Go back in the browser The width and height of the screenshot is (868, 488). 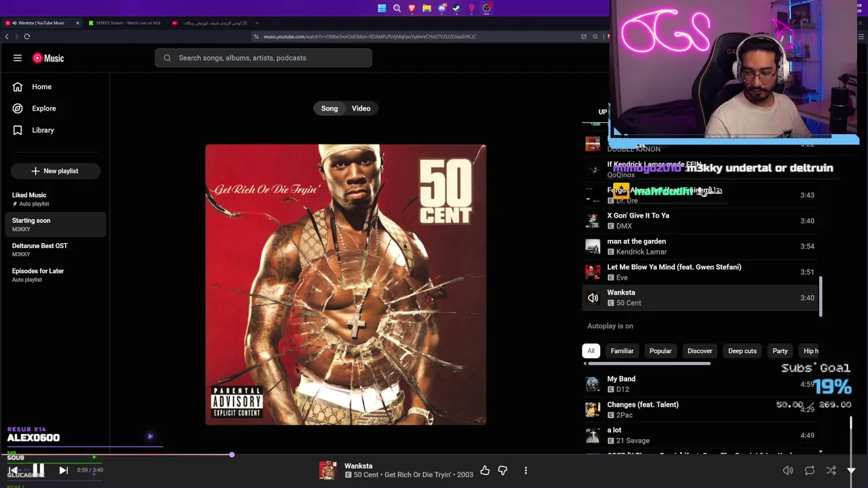click(x=7, y=37)
